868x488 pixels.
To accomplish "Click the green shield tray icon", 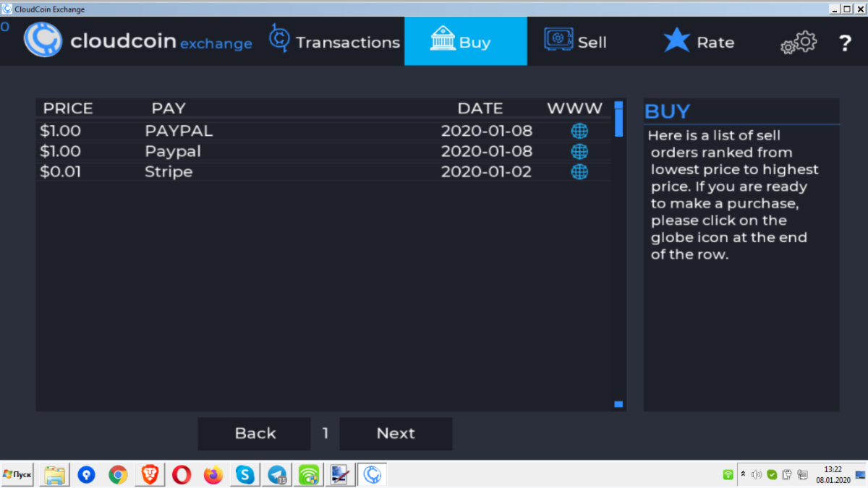I will tap(772, 475).
